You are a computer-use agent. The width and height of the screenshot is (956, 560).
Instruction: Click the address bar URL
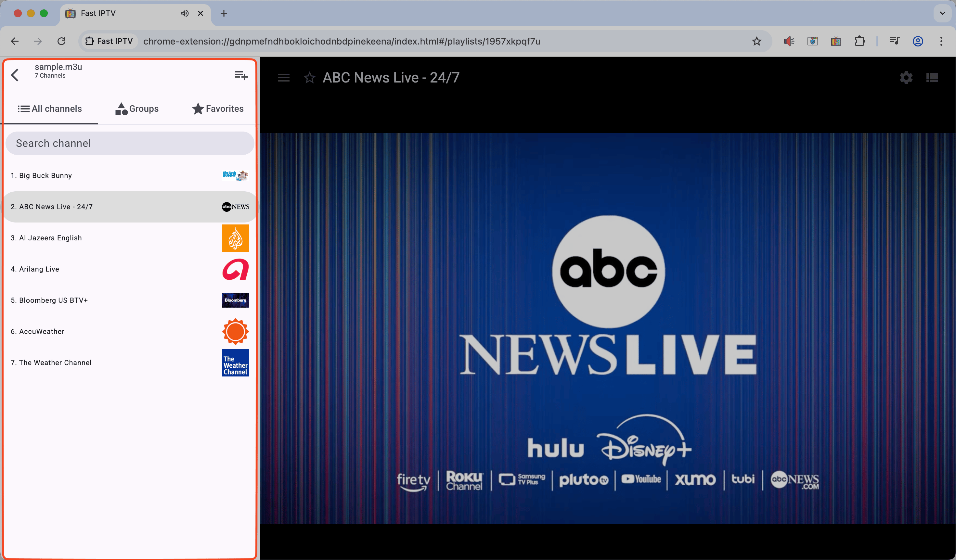click(342, 41)
